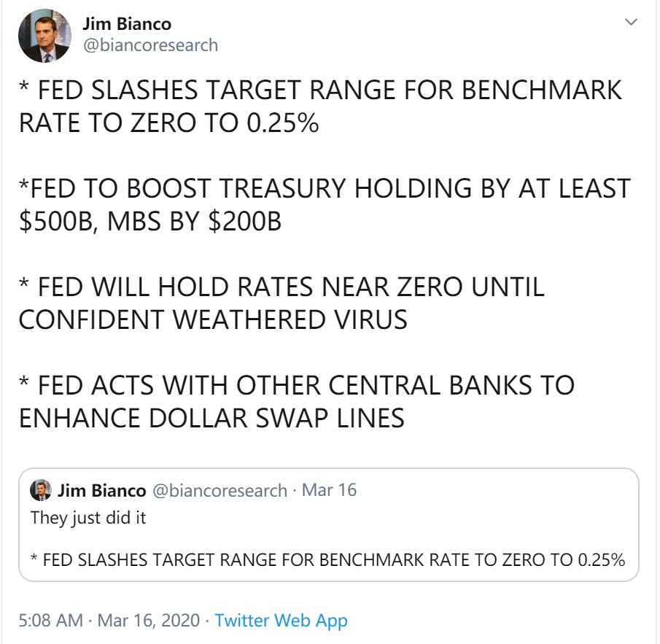Viewport: 660px width, 644px height.
Task: Click the 'ENHANCE DOLLAR SWAP LINES' line
Action: coord(211,418)
